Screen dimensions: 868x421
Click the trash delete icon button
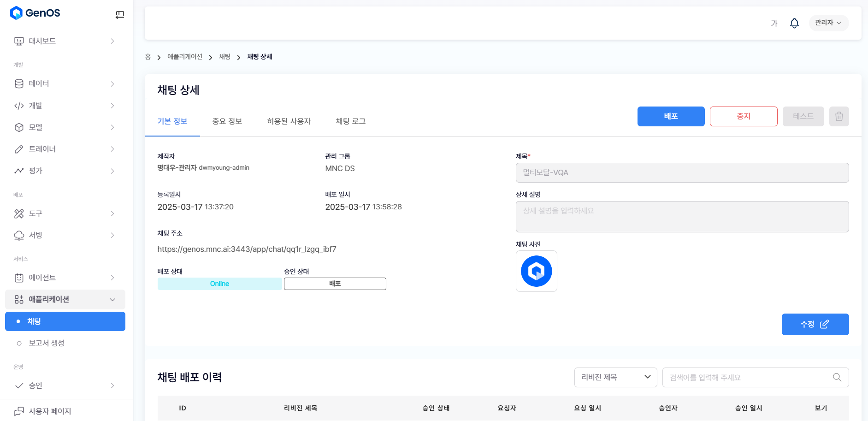838,116
